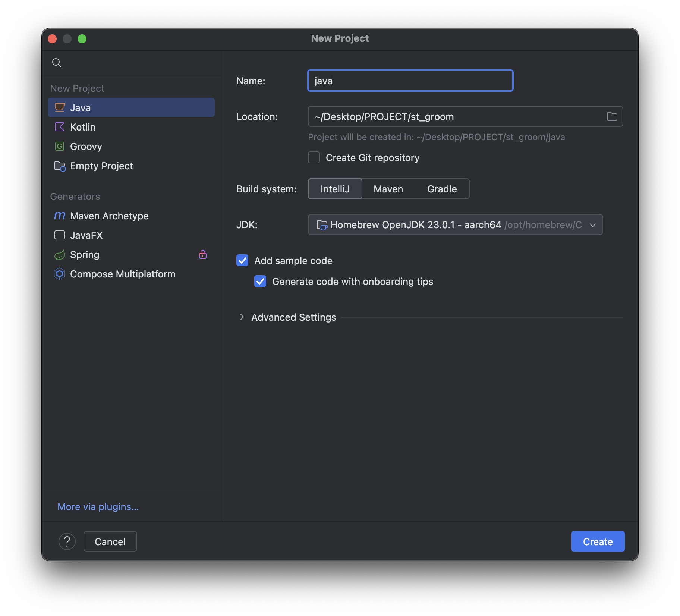680x616 pixels.
Task: Click the Maven Archetype icon
Action: [x=60, y=216]
